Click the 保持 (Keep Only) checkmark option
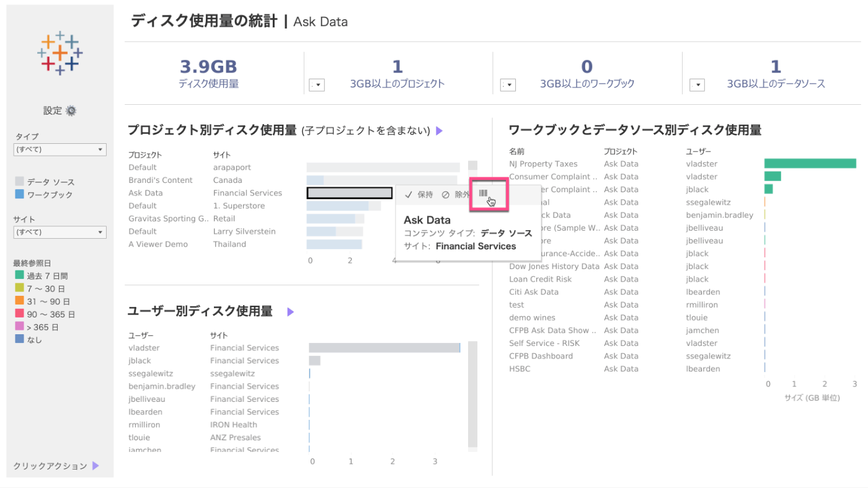The height and width of the screenshot is (488, 868). pyautogui.click(x=418, y=195)
